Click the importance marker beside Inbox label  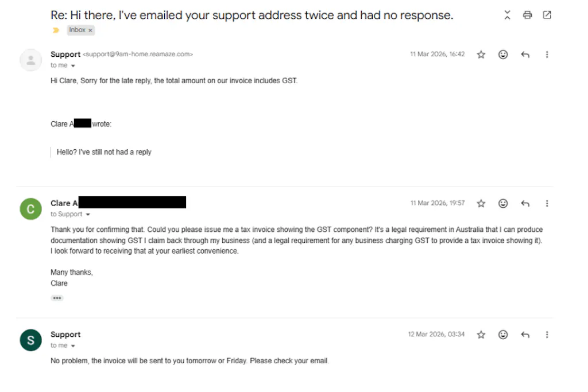pos(56,30)
